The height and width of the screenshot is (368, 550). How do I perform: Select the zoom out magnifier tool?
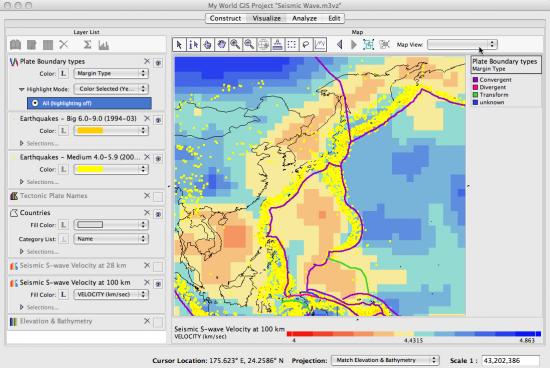point(249,45)
